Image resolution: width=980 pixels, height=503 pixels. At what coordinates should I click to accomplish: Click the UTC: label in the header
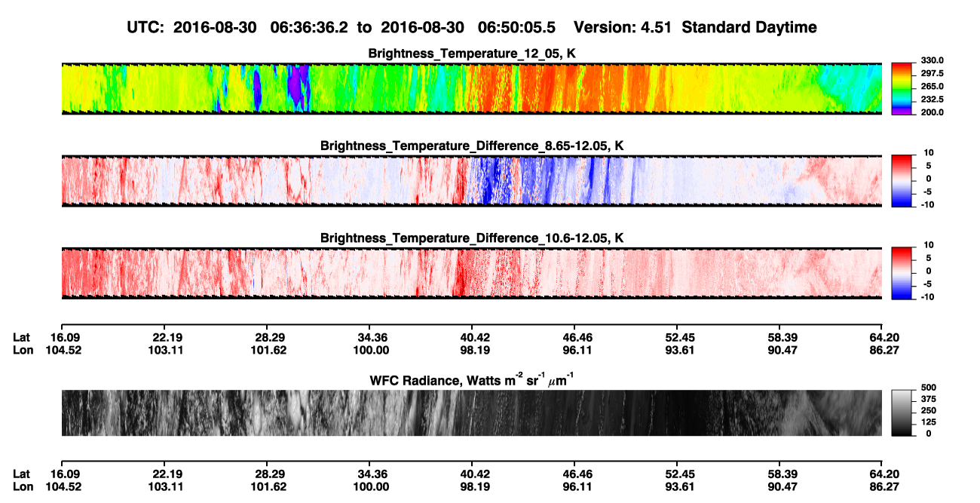point(146,27)
